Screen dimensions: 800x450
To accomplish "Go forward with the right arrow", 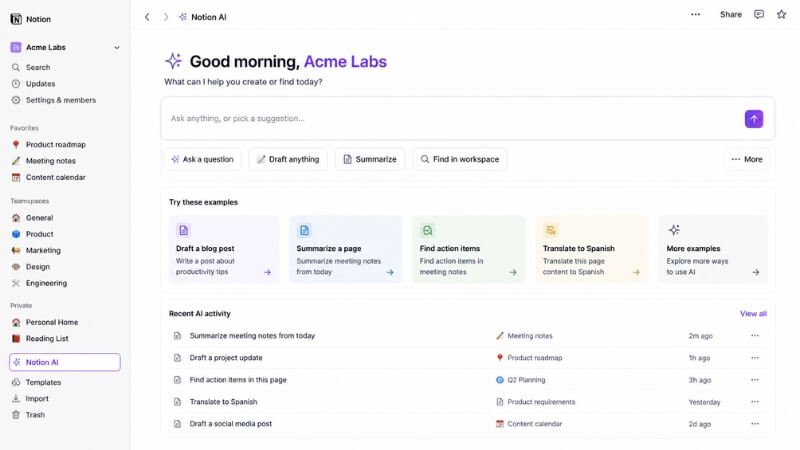I will pyautogui.click(x=165, y=17).
